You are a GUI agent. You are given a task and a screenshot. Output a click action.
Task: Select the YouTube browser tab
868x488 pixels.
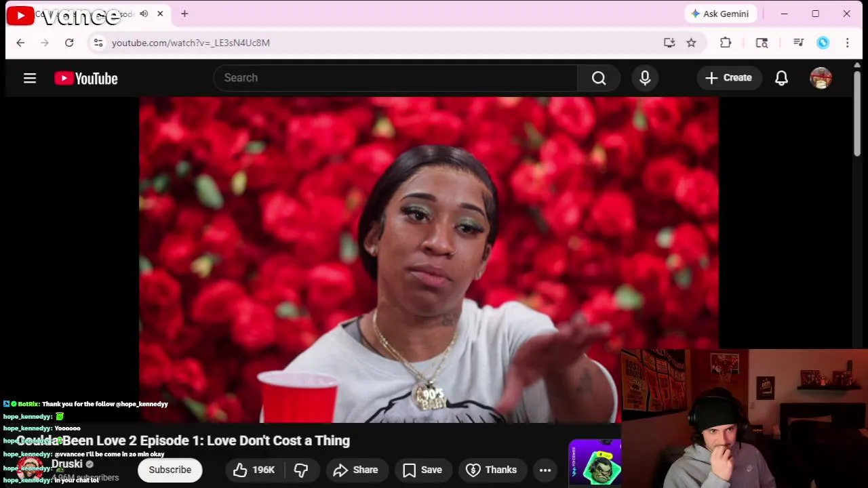tap(87, 14)
